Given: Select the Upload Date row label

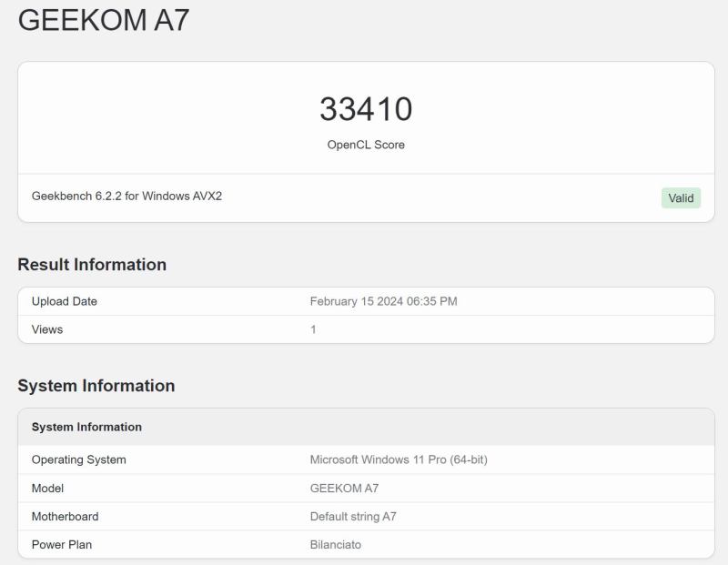Looking at the screenshot, I should pos(64,301).
